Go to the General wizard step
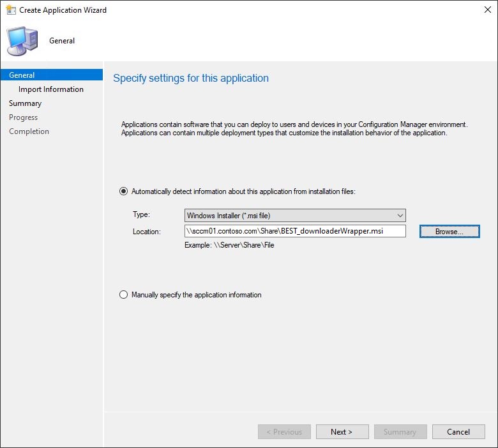Image resolution: width=498 pixels, height=448 pixels. tap(22, 75)
